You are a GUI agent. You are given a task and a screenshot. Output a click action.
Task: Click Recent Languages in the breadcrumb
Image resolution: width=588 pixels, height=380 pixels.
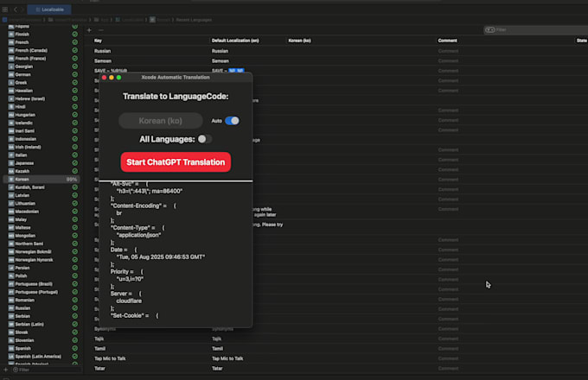[194, 20]
